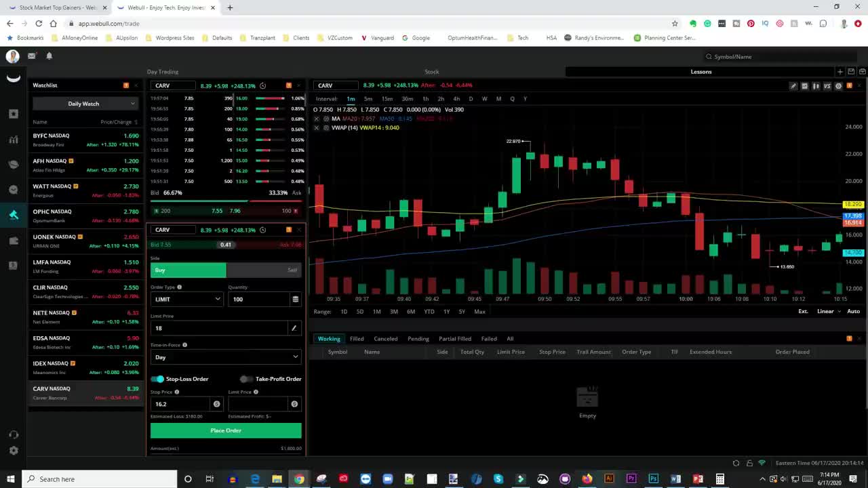Click the quantity stack icon

pos(295,299)
